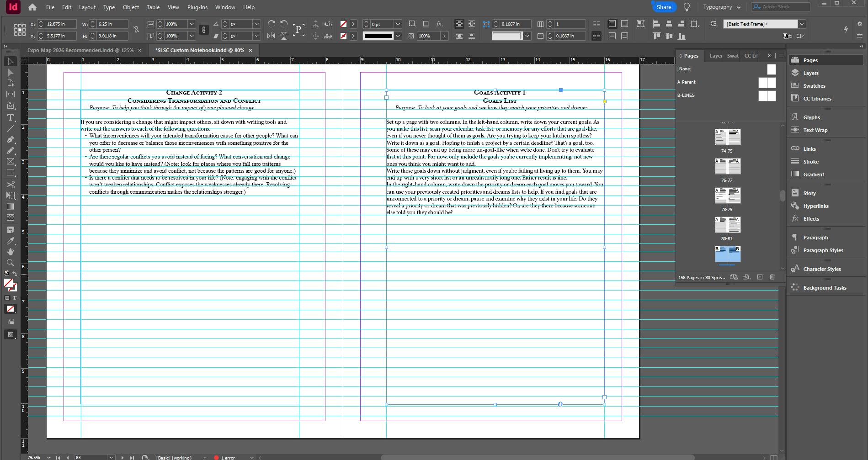Open the Layout menu
The height and width of the screenshot is (460, 868).
(87, 7)
